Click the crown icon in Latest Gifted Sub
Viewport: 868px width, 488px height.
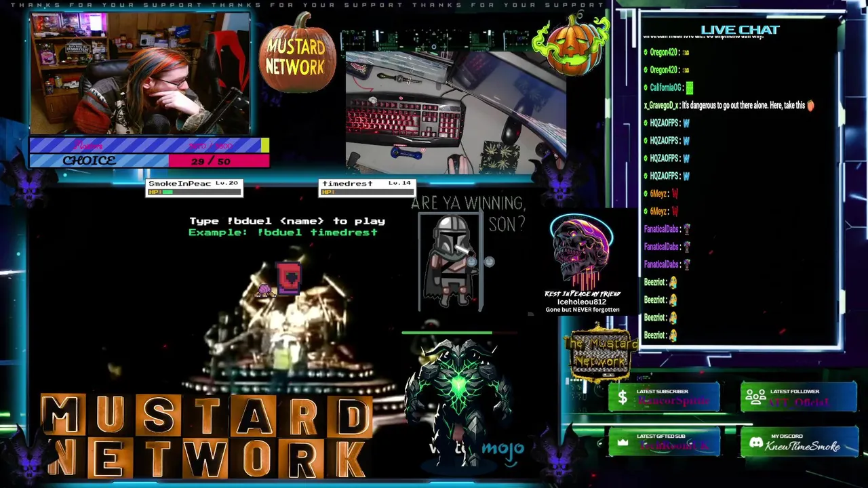623,443
